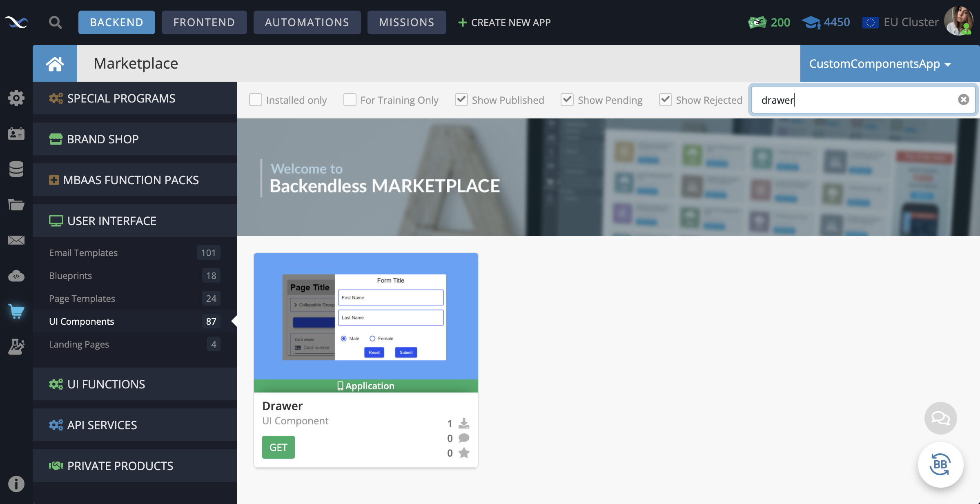Toggle the Show Published checkbox
980x504 pixels.
coord(461,100)
